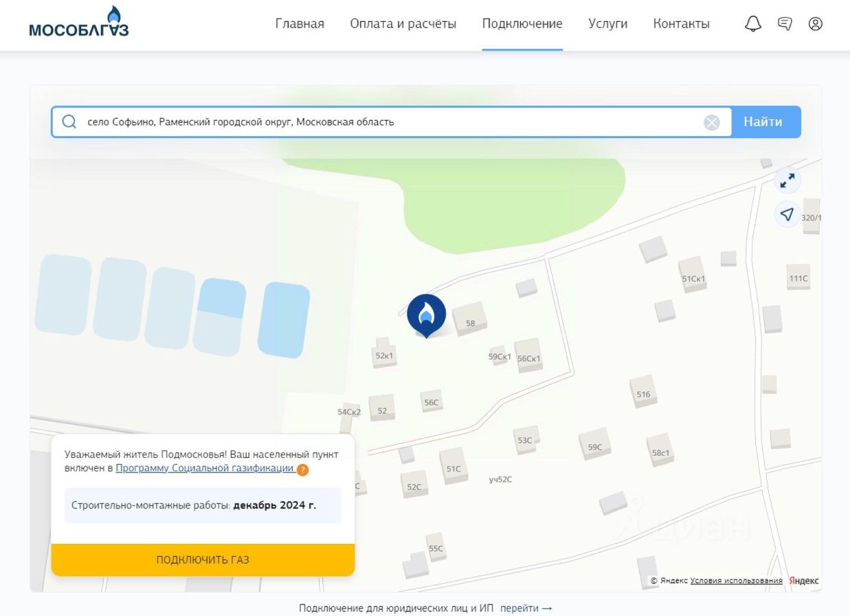Open the Контакты menu item
The height and width of the screenshot is (616, 850).
681,24
